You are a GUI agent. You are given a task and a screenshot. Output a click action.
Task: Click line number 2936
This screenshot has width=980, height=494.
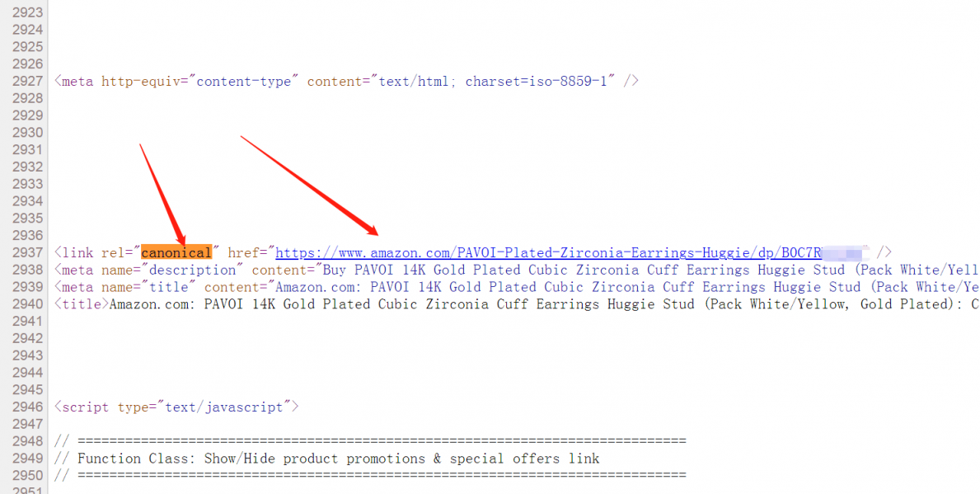click(27, 236)
